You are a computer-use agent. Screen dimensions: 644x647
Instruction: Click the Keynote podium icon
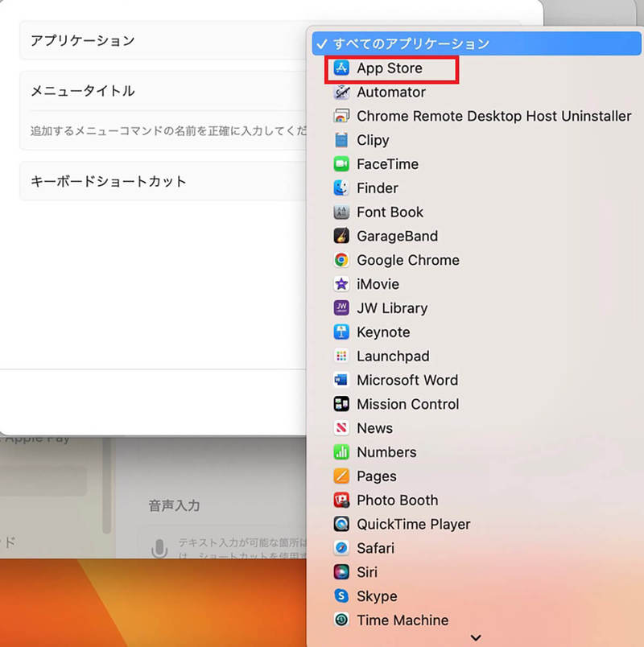341,332
